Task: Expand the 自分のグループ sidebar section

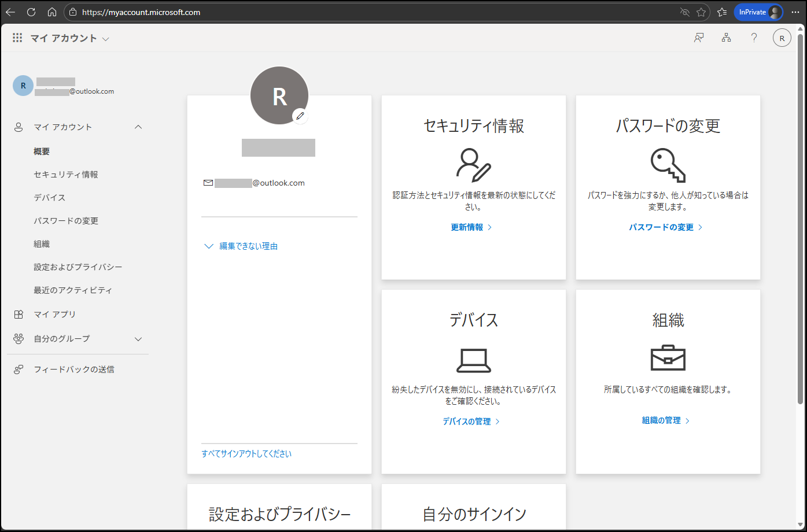Action: coord(138,339)
